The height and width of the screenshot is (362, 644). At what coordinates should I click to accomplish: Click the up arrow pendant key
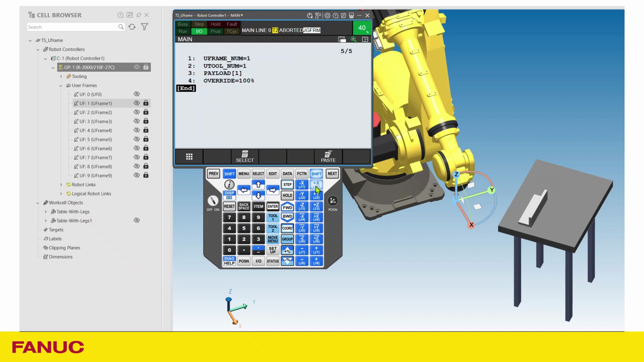click(258, 184)
